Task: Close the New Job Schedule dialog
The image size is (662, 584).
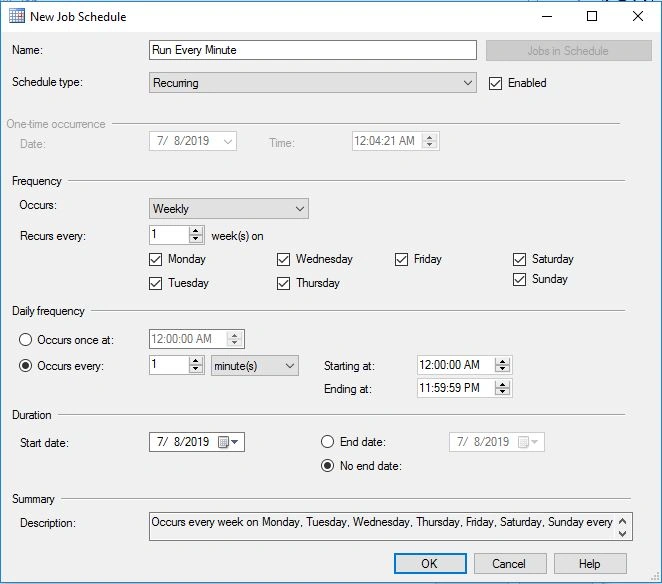Action: [638, 16]
